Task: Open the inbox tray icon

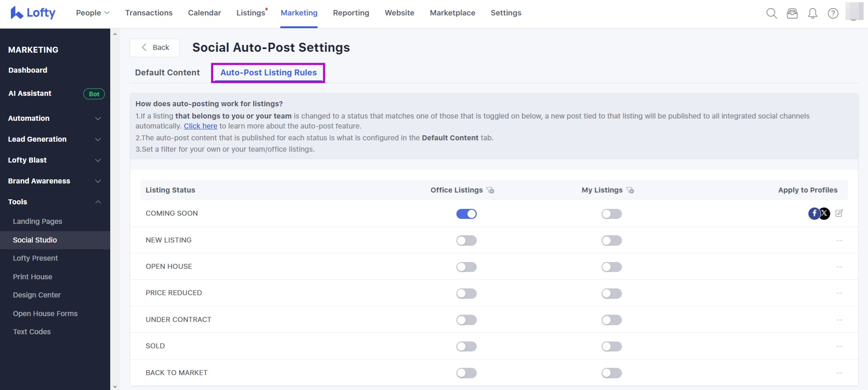Action: tap(792, 13)
